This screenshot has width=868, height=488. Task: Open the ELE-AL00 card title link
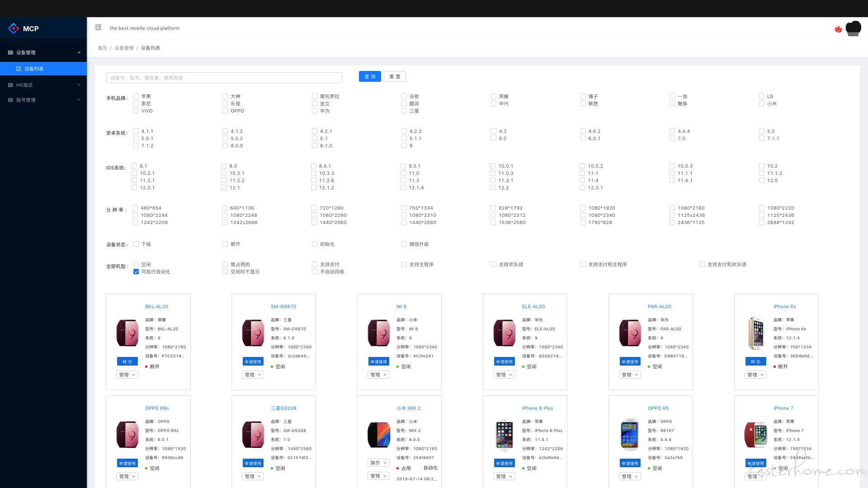coord(533,306)
